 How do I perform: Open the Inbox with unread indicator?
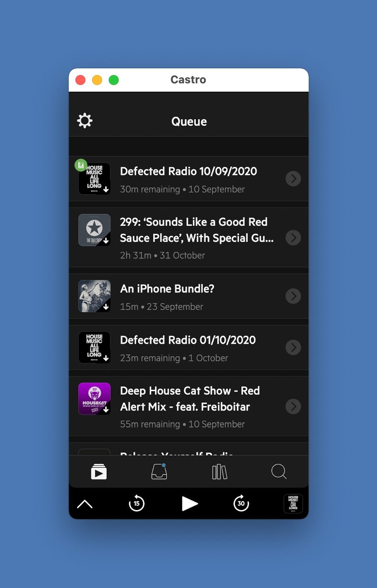[x=159, y=471]
